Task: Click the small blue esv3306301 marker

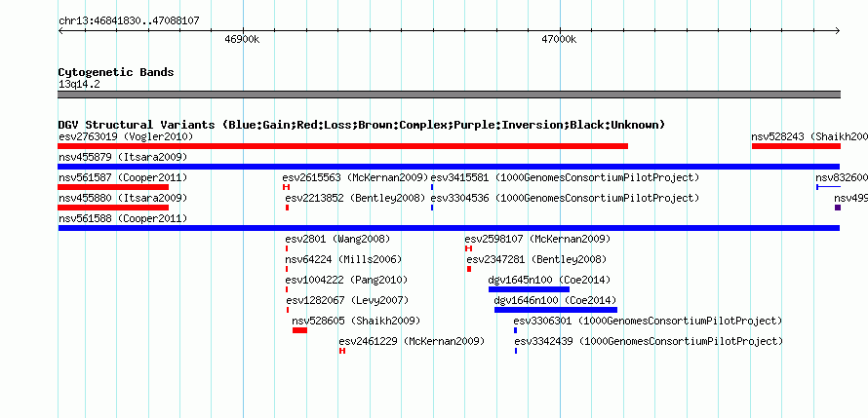Action: [515, 330]
